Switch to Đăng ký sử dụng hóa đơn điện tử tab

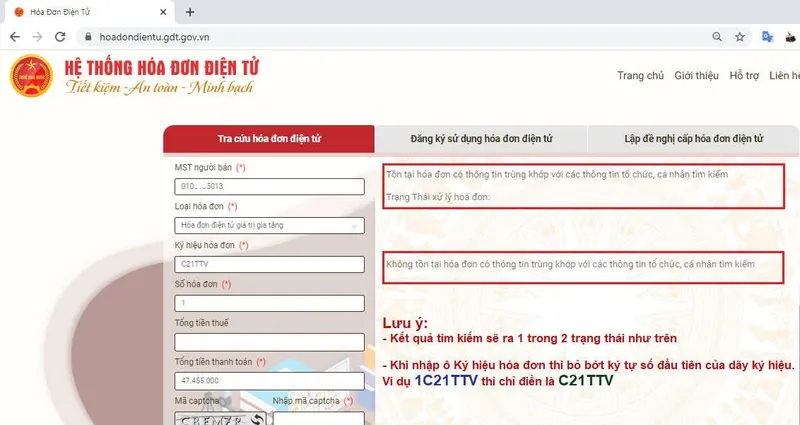[481, 139]
